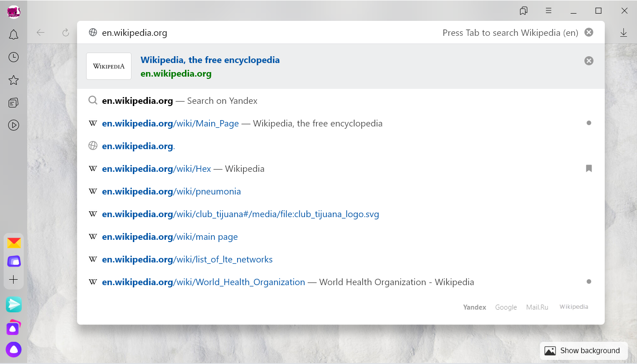This screenshot has width=637, height=364.
Task: Open browser hamburger menu
Action: click(x=549, y=10)
